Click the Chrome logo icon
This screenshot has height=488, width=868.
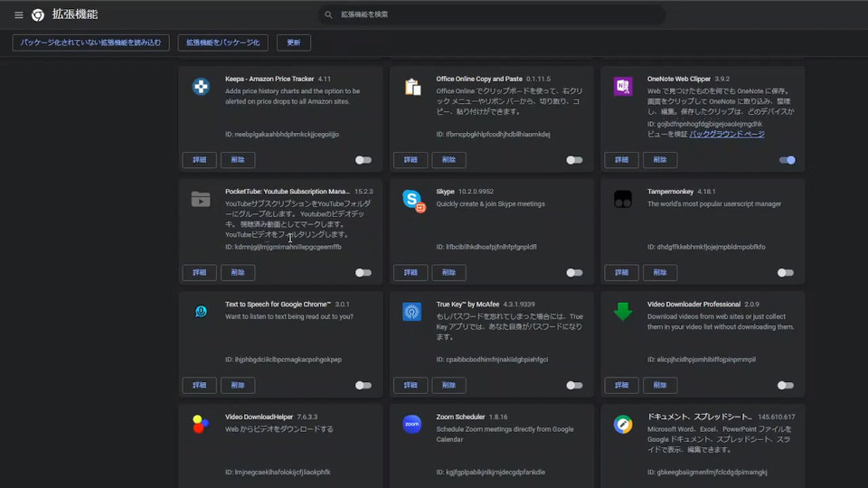(38, 15)
